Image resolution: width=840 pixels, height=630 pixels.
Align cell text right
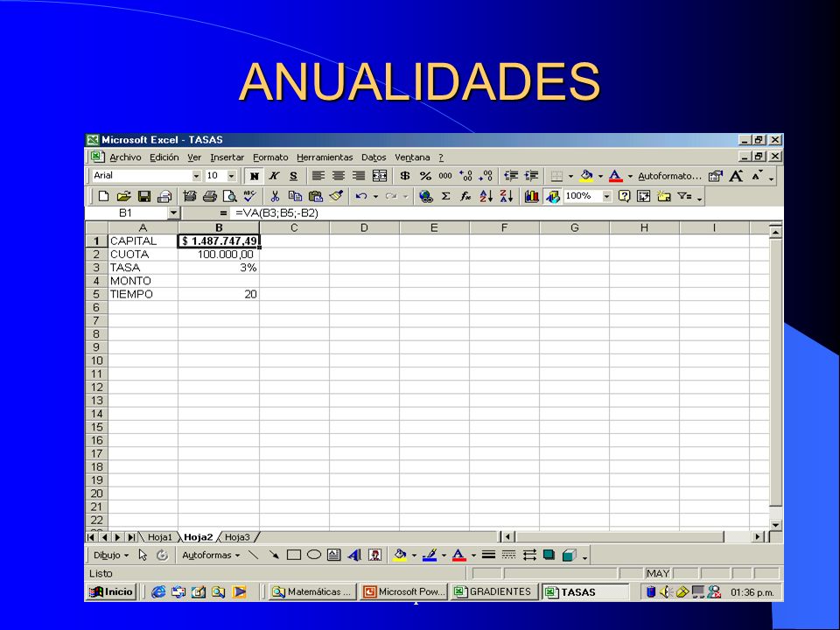pyautogui.click(x=359, y=176)
